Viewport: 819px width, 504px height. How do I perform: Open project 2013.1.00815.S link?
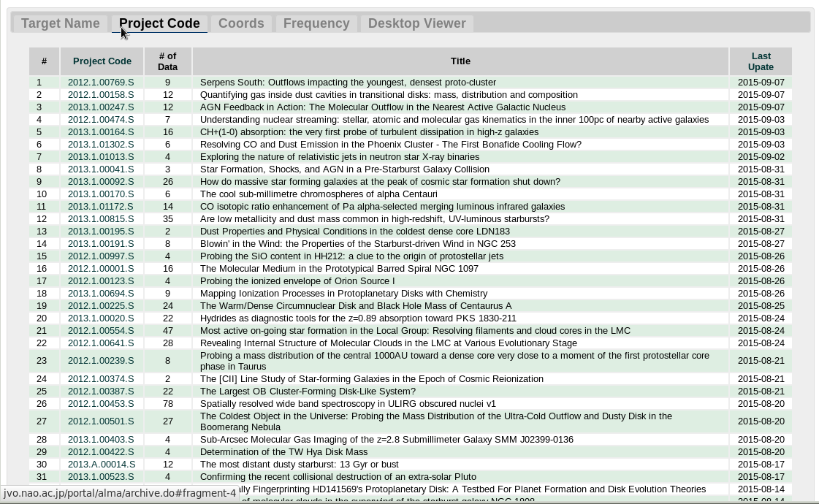pos(101,219)
